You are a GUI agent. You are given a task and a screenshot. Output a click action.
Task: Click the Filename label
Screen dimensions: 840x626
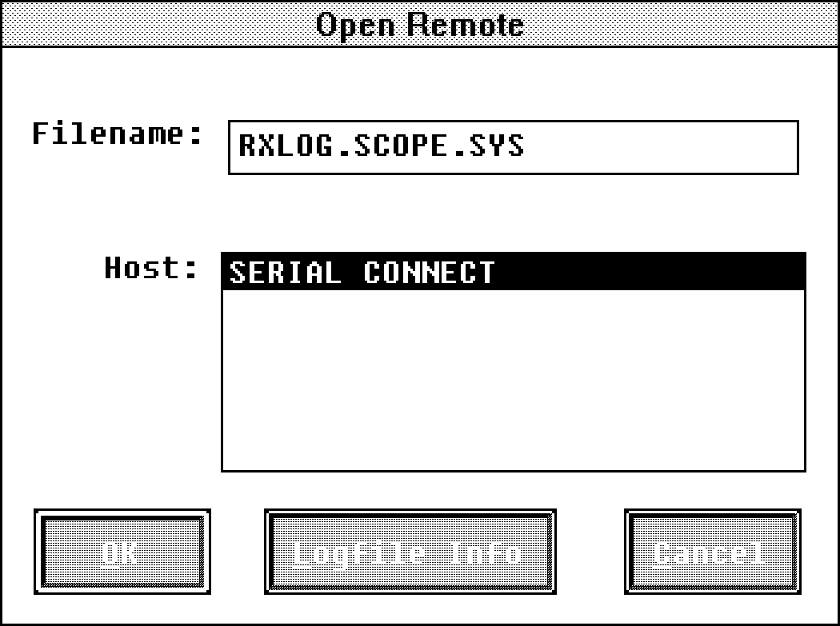pyautogui.click(x=118, y=134)
